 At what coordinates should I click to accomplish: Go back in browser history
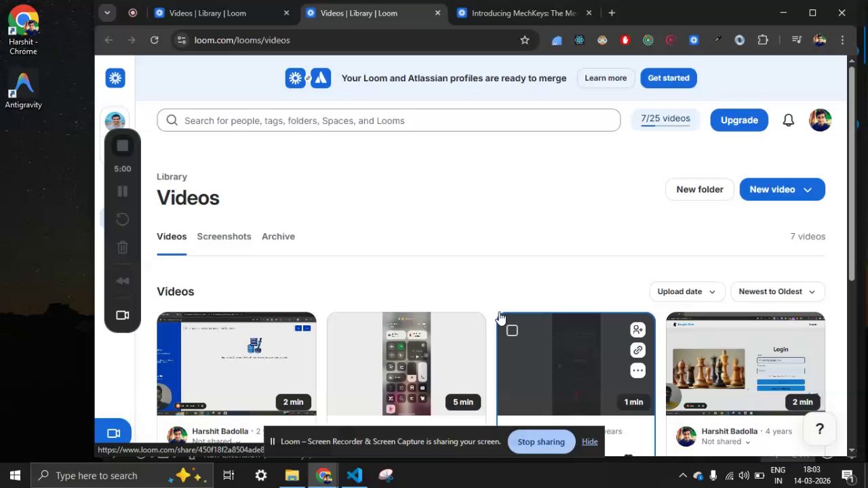point(108,40)
